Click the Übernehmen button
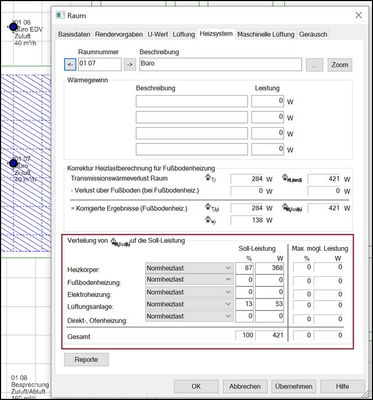Viewport: 373px width, 400px height. click(x=294, y=386)
